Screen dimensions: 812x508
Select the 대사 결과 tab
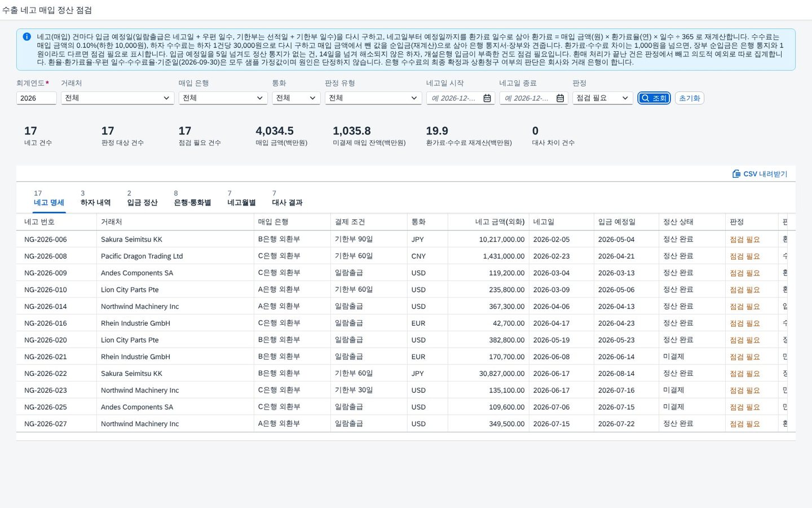(x=287, y=198)
